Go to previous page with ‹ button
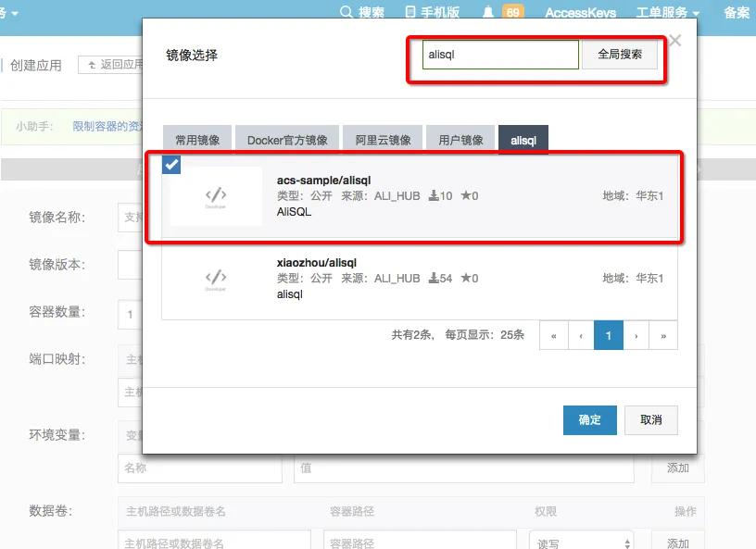Viewport: 756px width, 549px height. tap(581, 335)
